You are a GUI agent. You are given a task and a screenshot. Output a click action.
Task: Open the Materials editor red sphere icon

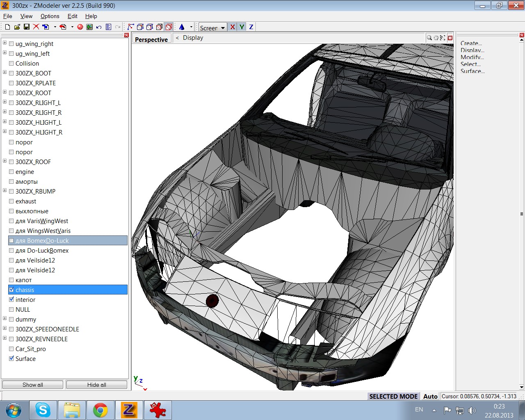pyautogui.click(x=80, y=27)
